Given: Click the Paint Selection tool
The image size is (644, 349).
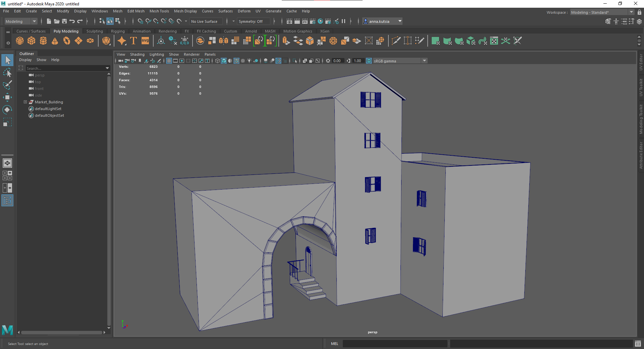Looking at the screenshot, I should (7, 85).
